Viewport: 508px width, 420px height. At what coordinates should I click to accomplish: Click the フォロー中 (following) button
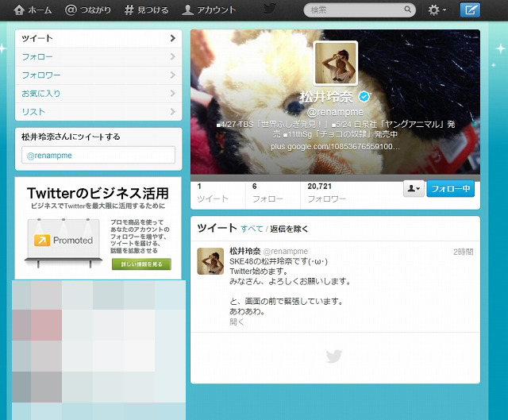(x=451, y=189)
